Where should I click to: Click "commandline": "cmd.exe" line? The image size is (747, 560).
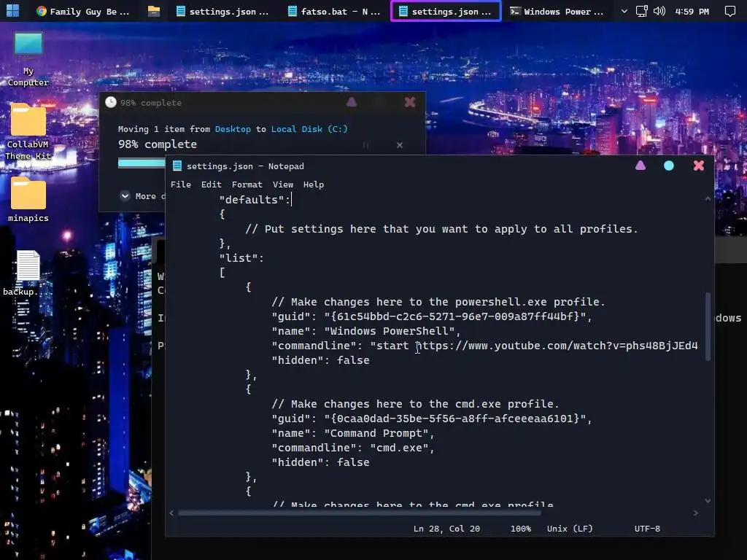coord(353,448)
